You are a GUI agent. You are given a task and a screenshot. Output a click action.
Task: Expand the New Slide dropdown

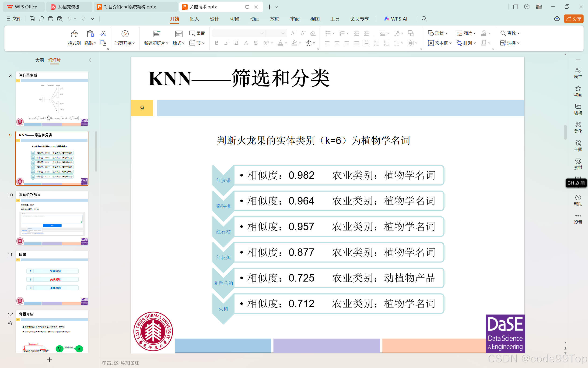click(x=167, y=43)
